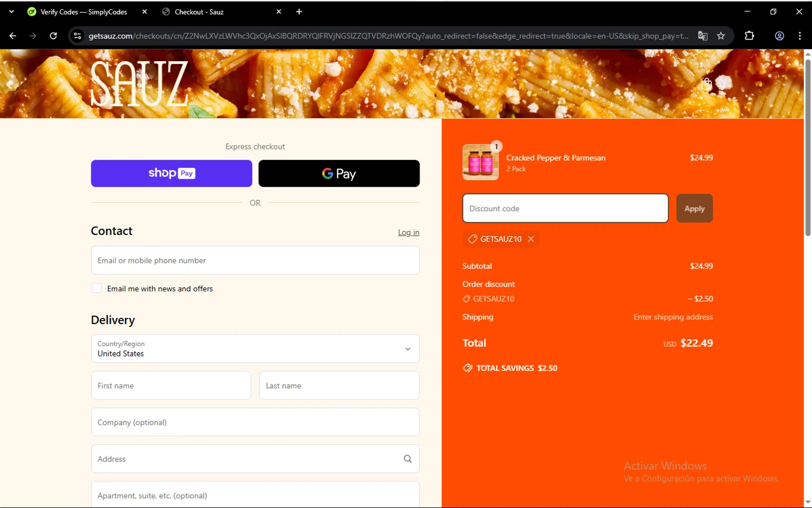
Task: Open the tab search chevron
Action: (x=11, y=11)
